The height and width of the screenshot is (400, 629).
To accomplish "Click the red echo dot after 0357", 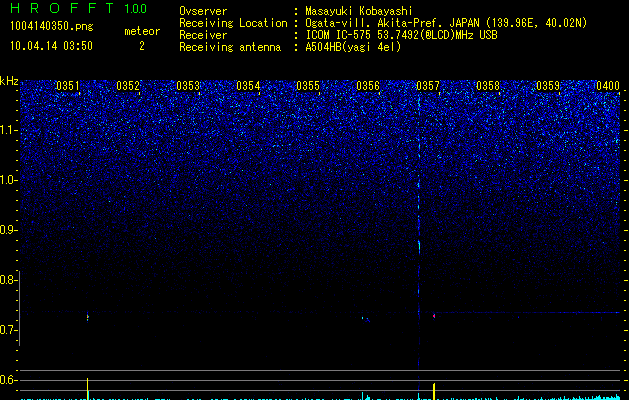I will tap(434, 316).
